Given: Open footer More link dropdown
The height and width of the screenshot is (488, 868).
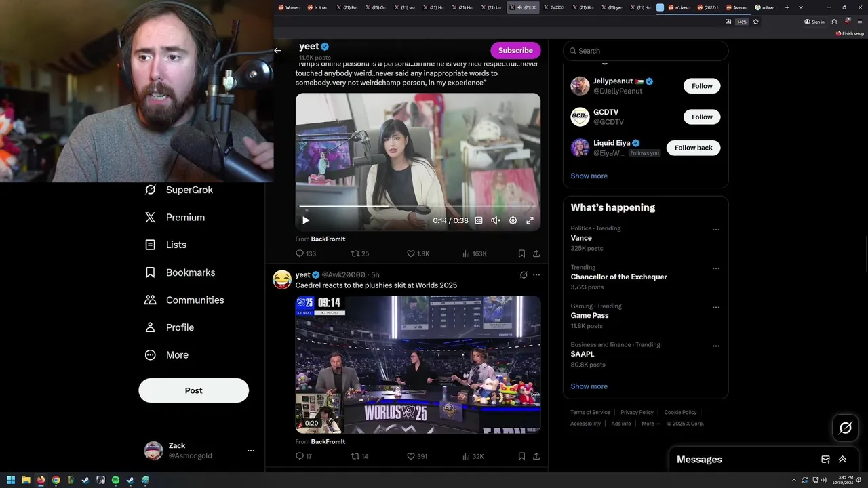Looking at the screenshot, I should pos(650,424).
